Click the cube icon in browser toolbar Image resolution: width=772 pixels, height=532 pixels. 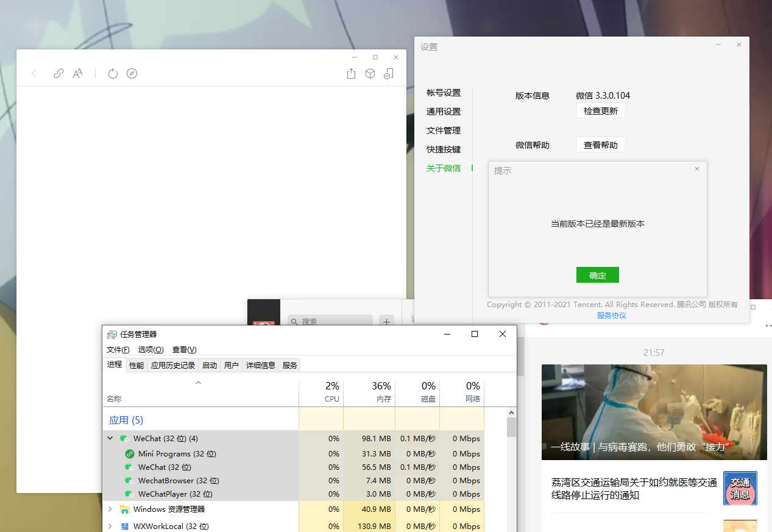(x=370, y=74)
